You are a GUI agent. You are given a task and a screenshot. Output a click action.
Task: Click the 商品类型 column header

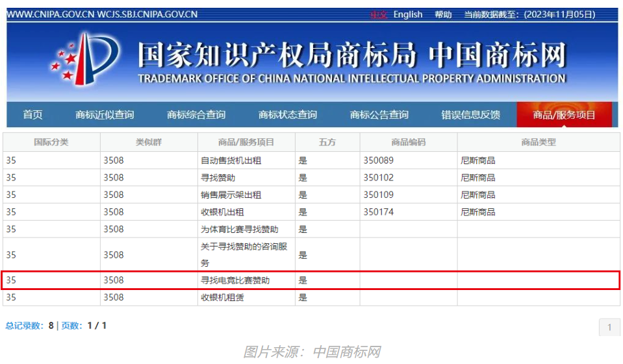coord(539,142)
